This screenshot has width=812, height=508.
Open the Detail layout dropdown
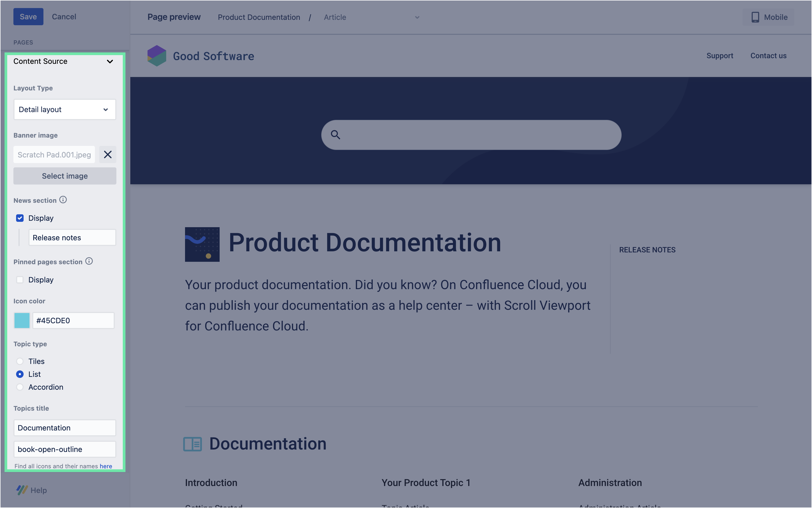[65, 109]
